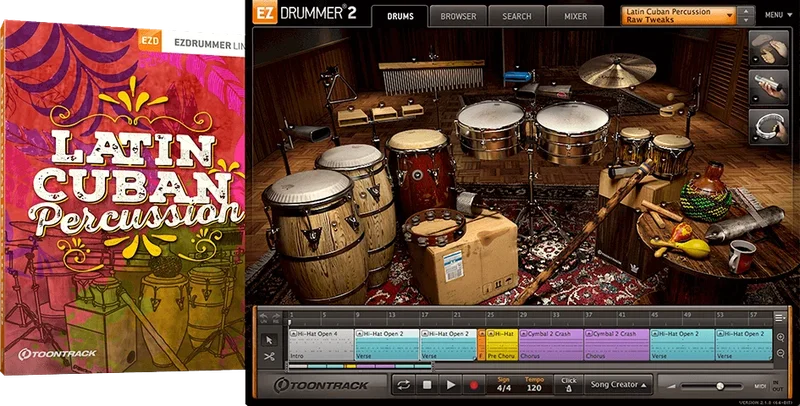This screenshot has height=406, width=800.
Task: Click the redo arrow above the timeline
Action: tap(276, 318)
